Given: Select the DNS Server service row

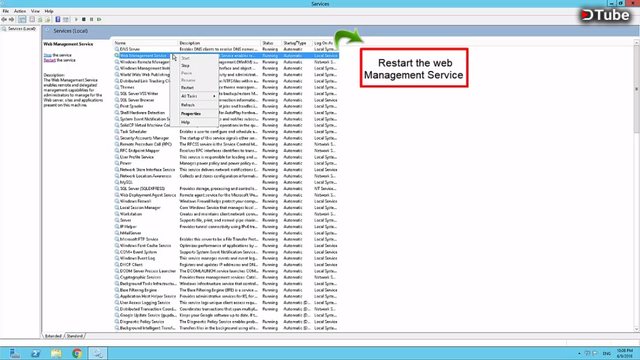Looking at the screenshot, I should [x=226, y=49].
